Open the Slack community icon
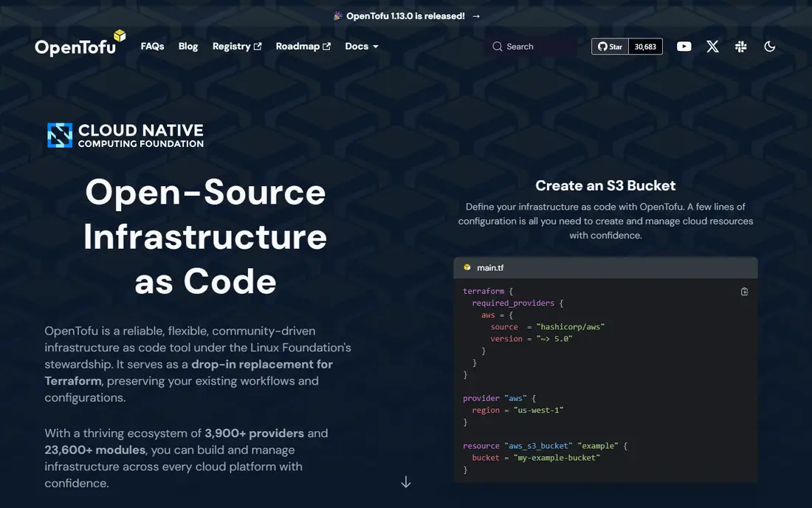812x508 pixels. 740,47
